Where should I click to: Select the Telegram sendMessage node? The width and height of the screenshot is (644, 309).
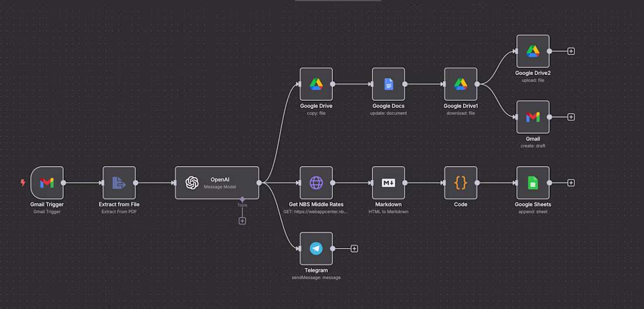click(x=316, y=249)
